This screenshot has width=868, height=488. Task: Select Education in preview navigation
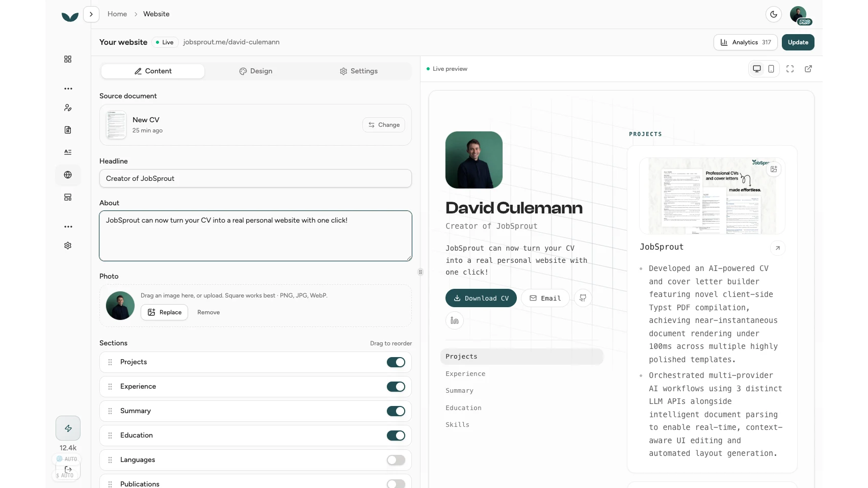tap(463, 408)
